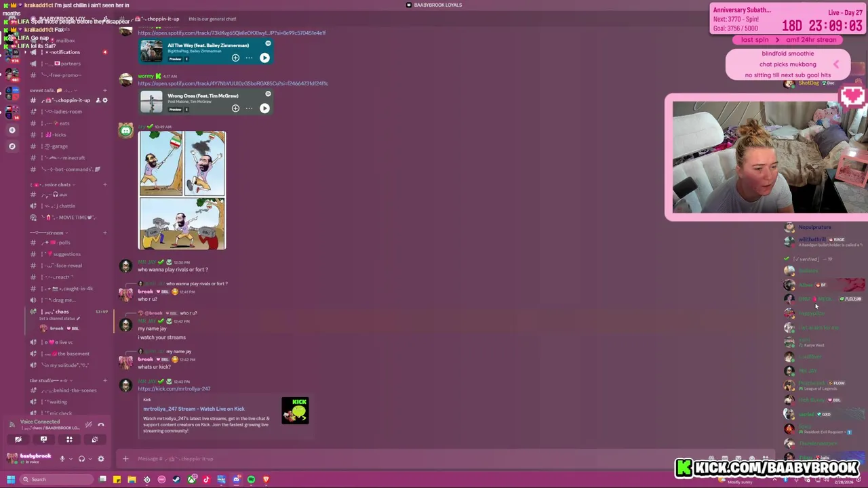
Task: Collapse the stream category
Action: coord(47,232)
